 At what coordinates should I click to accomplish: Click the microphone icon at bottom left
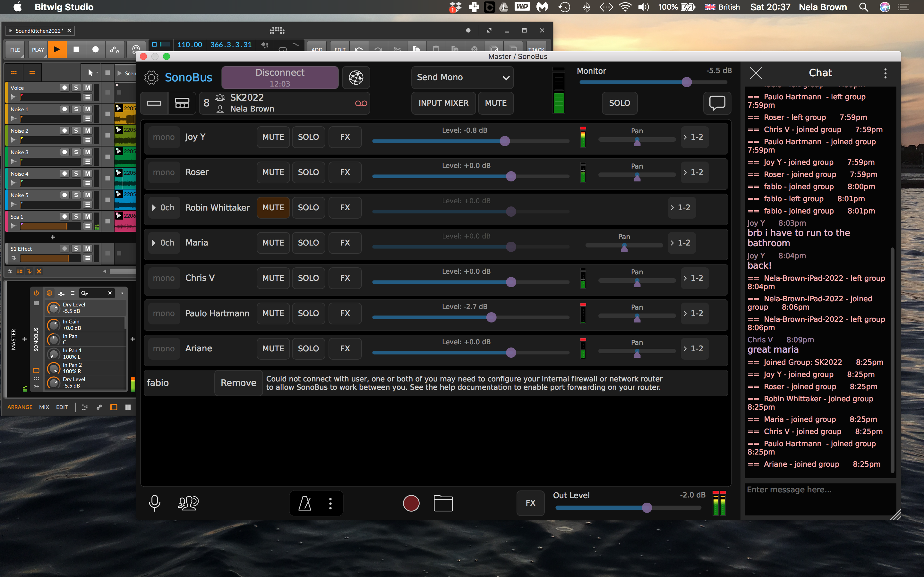pyautogui.click(x=154, y=503)
